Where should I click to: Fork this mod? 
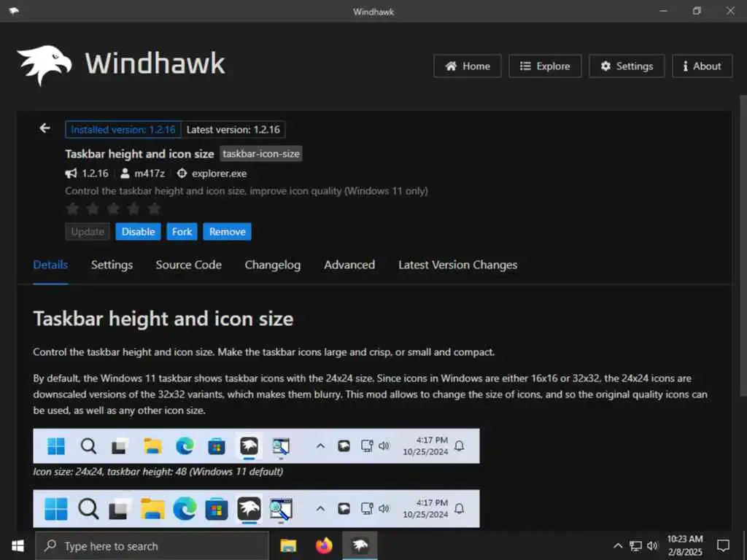pyautogui.click(x=182, y=232)
